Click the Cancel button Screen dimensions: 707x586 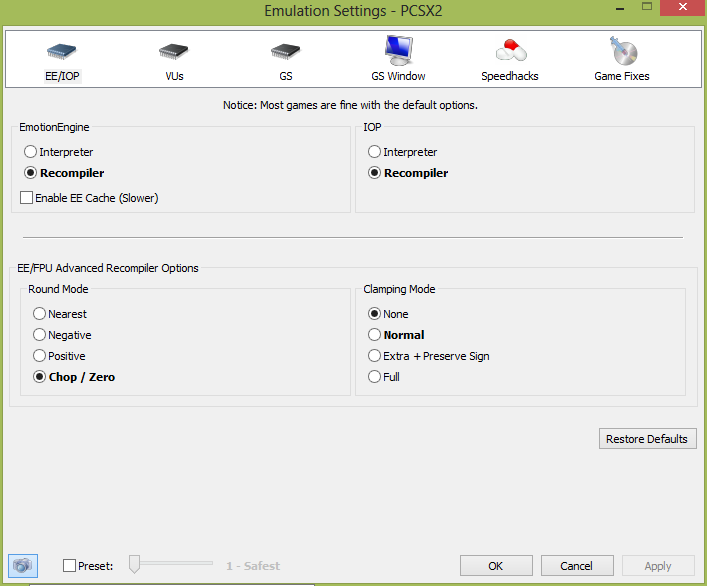577,566
